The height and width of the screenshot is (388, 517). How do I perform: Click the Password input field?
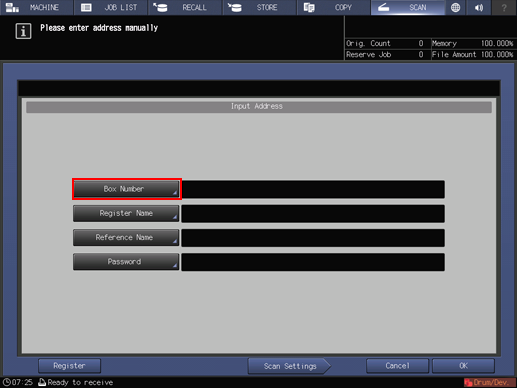tap(313, 262)
